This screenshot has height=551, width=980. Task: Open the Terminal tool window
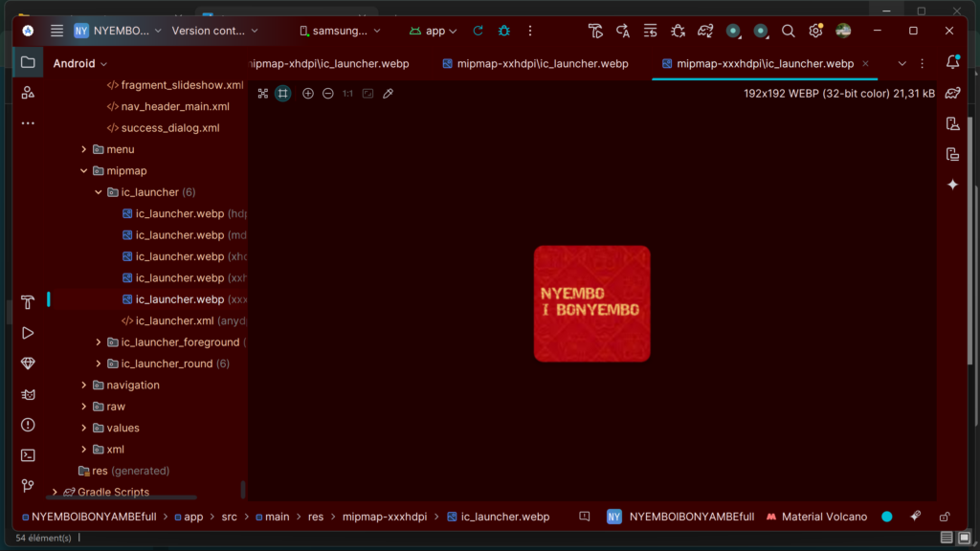click(x=28, y=455)
